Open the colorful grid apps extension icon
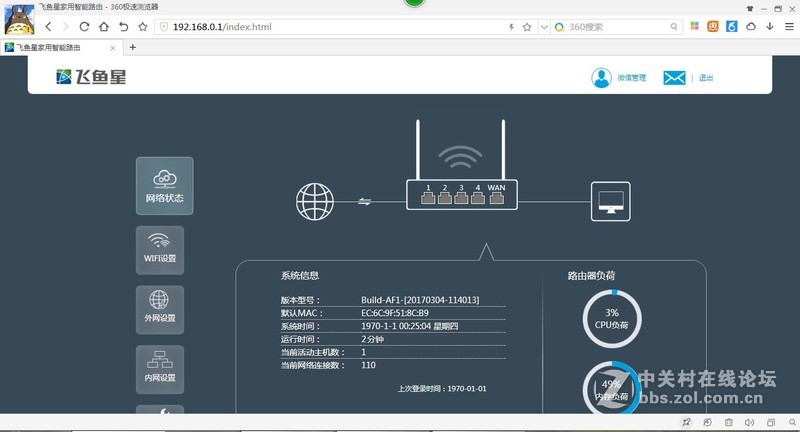 point(694,26)
